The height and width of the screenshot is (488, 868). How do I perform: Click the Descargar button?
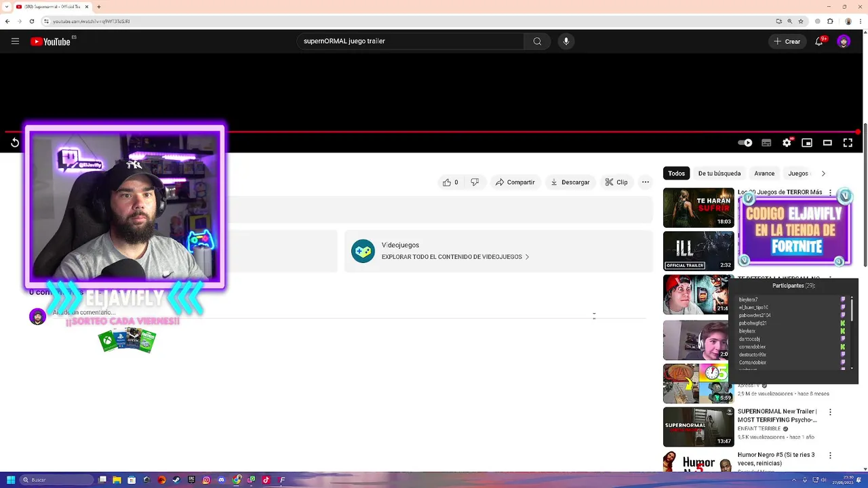click(x=570, y=182)
